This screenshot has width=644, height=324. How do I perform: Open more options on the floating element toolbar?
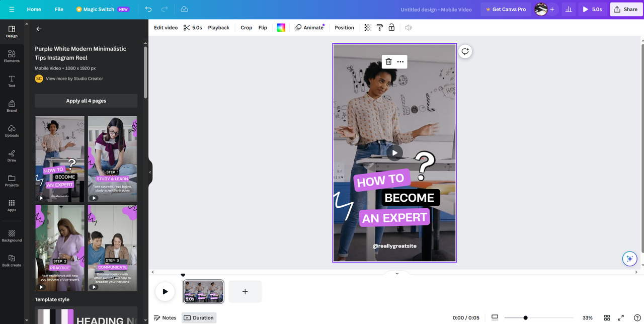pos(400,62)
